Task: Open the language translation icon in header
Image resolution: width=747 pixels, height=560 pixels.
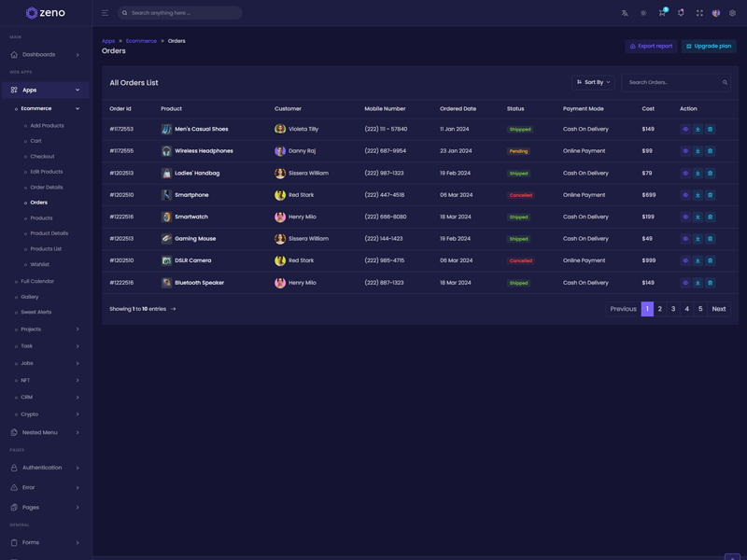Action: pos(625,13)
